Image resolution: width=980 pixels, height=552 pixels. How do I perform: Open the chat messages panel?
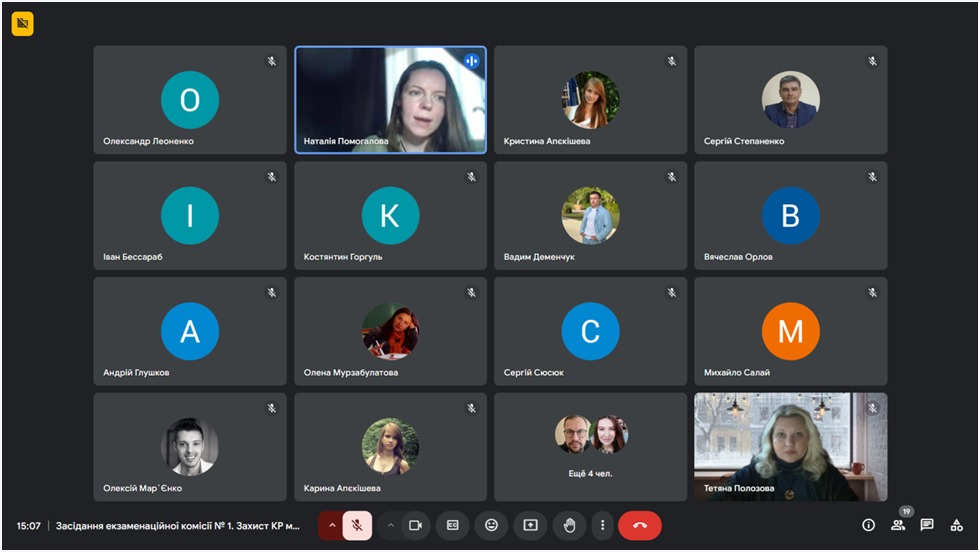click(927, 525)
